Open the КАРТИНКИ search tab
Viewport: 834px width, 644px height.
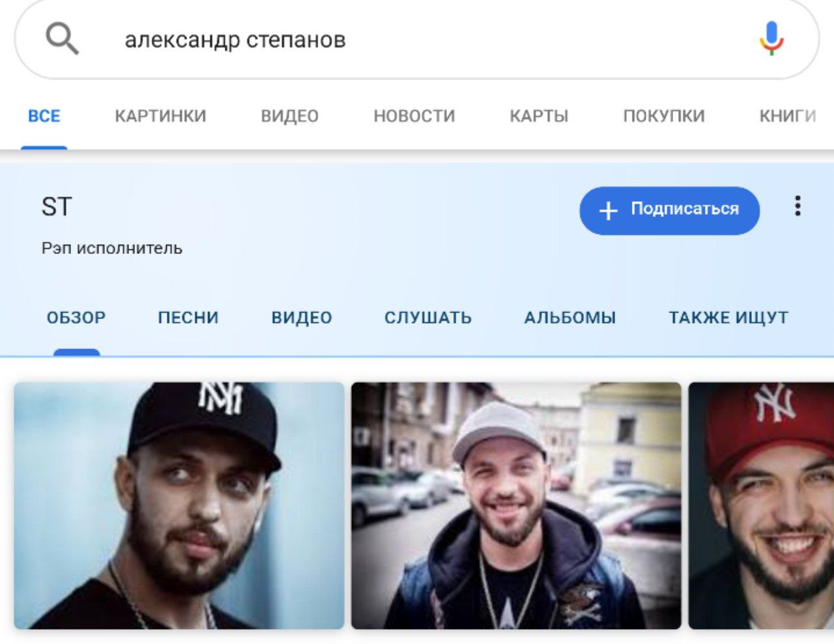click(160, 116)
